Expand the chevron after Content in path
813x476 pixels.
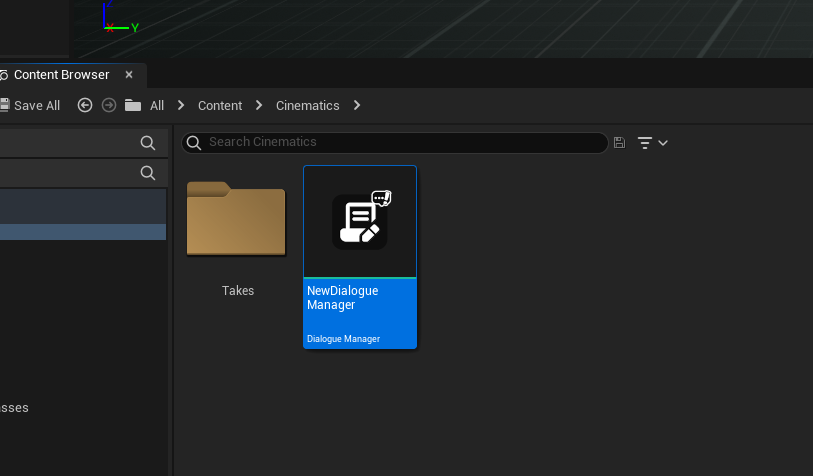tap(259, 105)
